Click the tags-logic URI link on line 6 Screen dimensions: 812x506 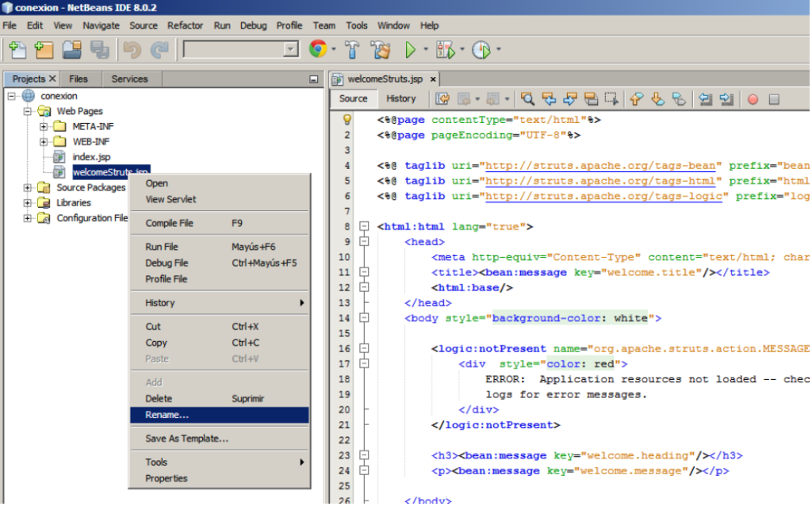click(603, 196)
